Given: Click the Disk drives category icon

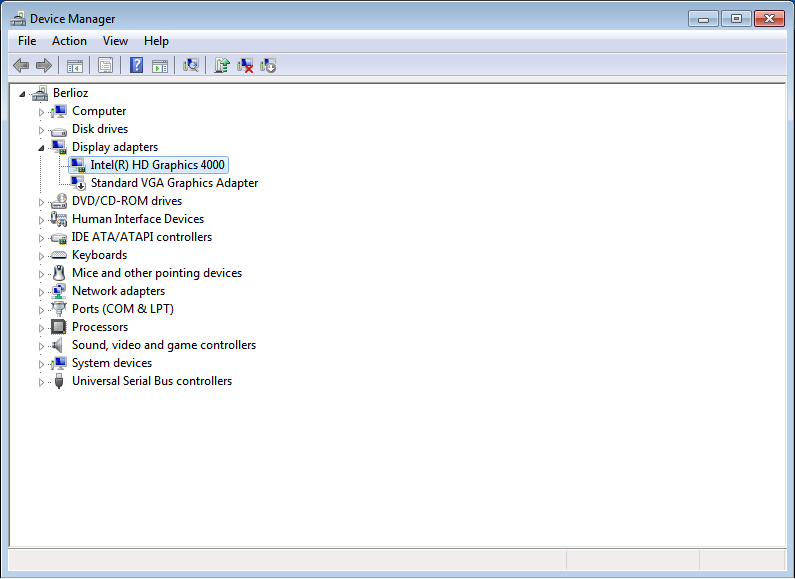Looking at the screenshot, I should (59, 130).
